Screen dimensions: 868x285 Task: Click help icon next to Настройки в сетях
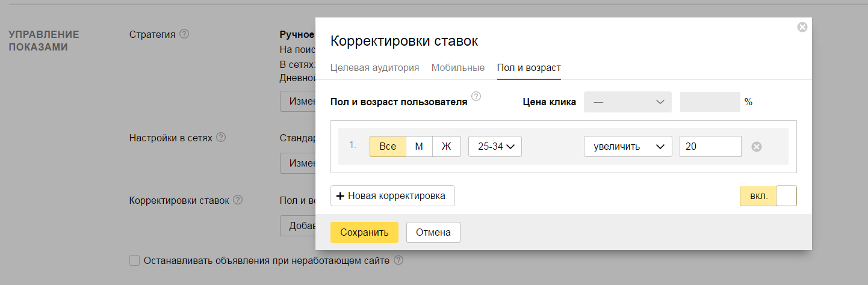point(221,138)
